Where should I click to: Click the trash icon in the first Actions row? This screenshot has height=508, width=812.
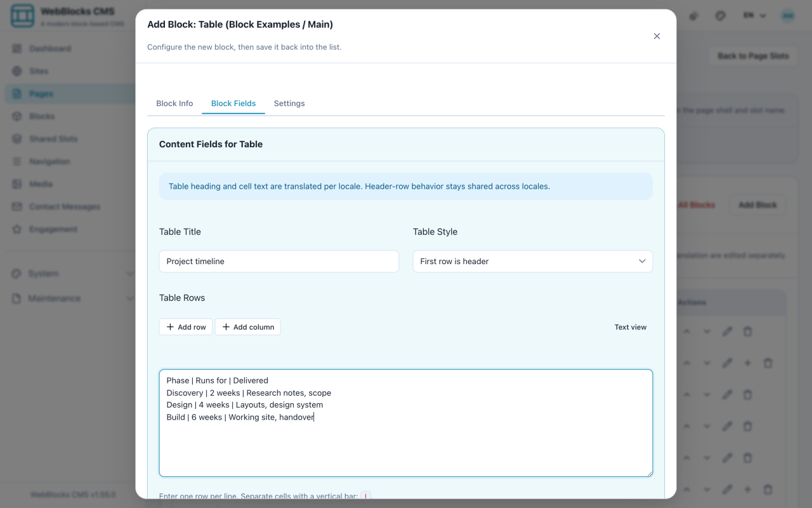point(747,331)
